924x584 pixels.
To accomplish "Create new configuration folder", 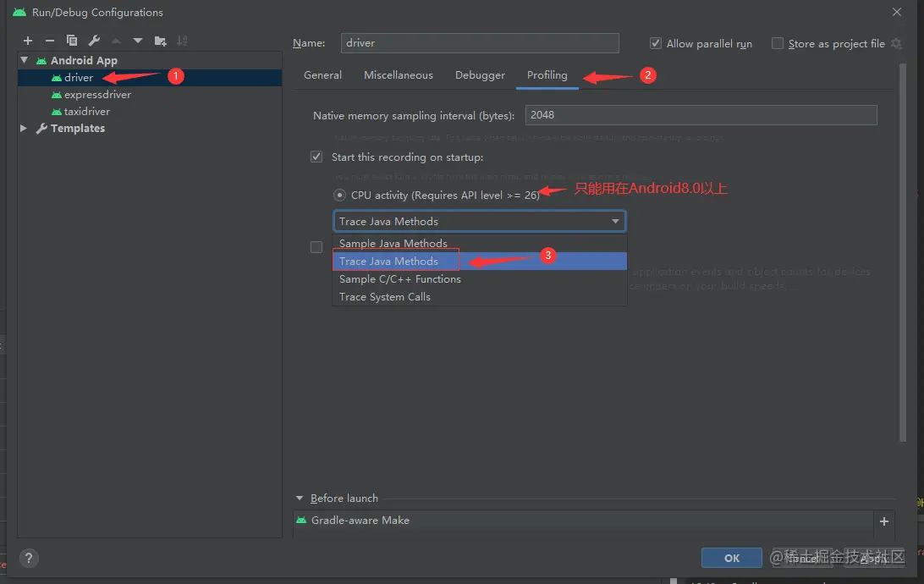I will (x=160, y=41).
